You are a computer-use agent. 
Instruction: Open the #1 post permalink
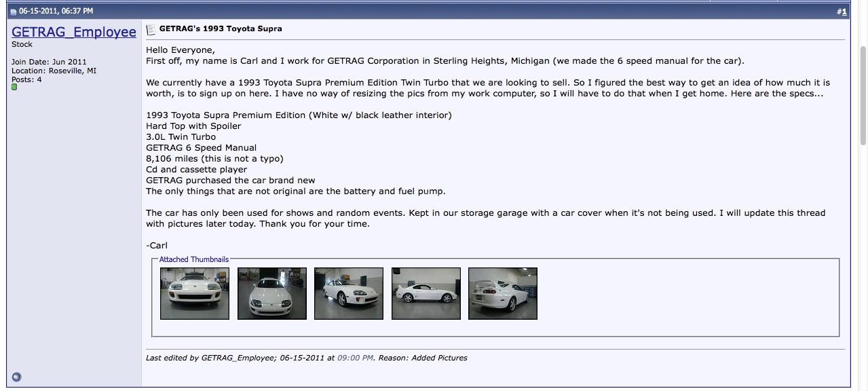(842, 12)
